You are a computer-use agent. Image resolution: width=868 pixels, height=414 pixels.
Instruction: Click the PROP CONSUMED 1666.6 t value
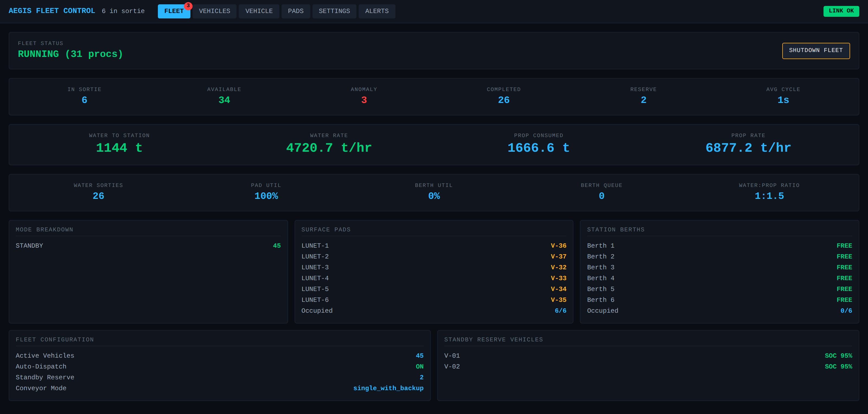(538, 148)
